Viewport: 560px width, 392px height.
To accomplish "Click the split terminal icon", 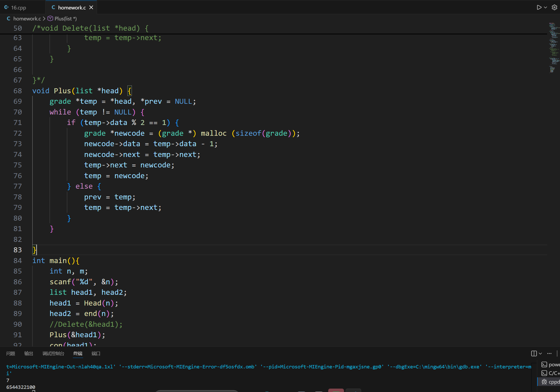I will pos(534,353).
